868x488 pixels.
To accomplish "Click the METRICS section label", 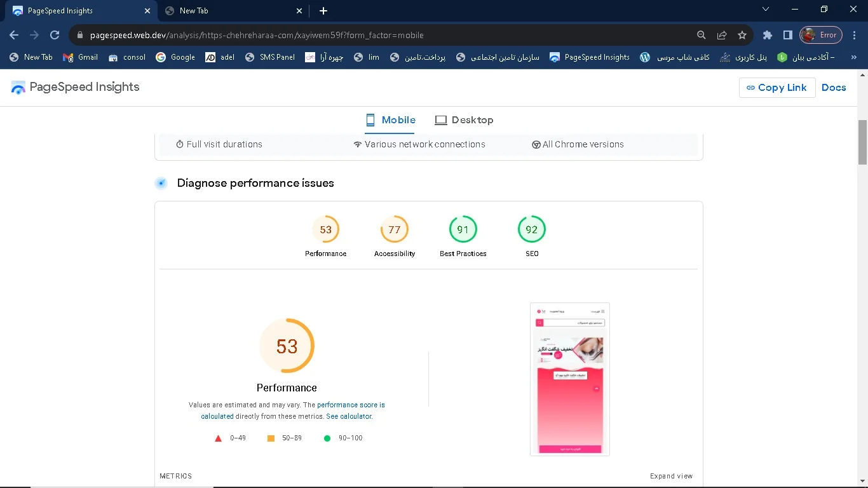I will tap(176, 476).
